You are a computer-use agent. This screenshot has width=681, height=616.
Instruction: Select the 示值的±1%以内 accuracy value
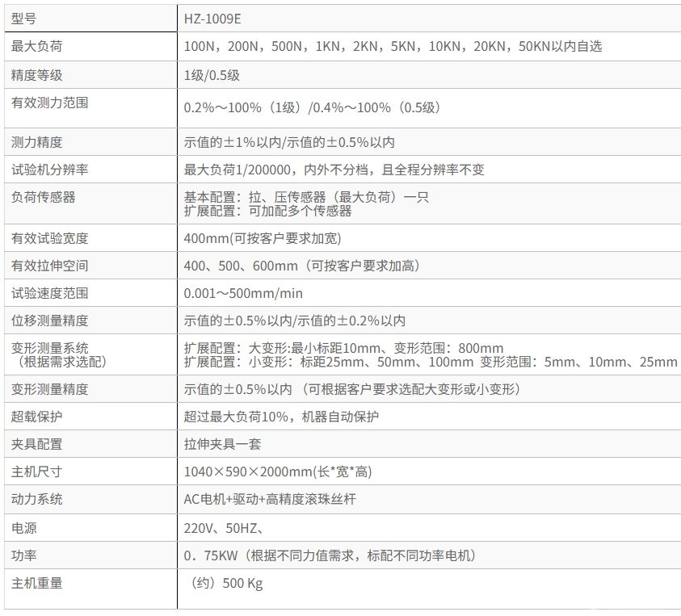coord(289,142)
